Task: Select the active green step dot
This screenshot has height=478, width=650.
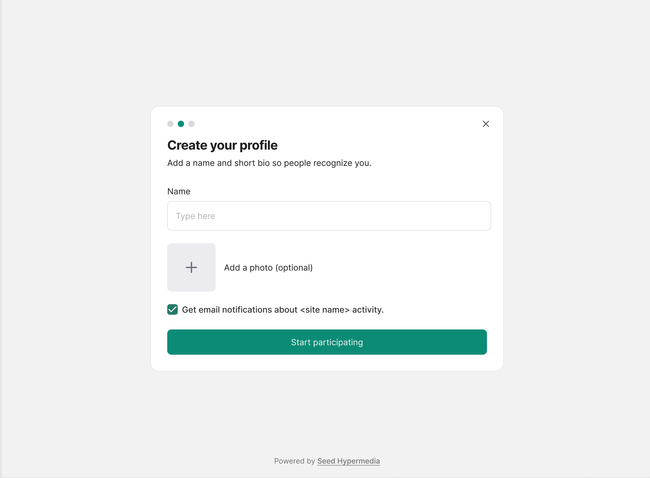Action: click(181, 124)
